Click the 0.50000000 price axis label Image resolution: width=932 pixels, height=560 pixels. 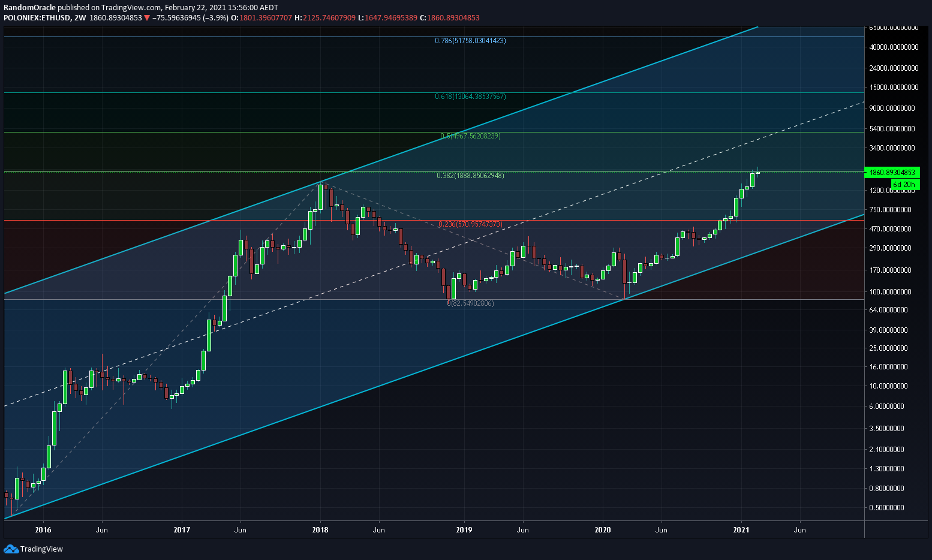tap(886, 508)
